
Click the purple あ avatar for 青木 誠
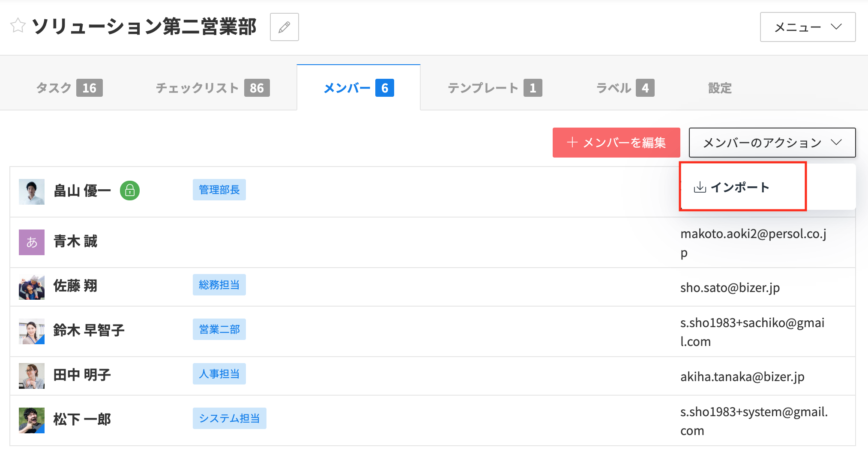point(32,242)
